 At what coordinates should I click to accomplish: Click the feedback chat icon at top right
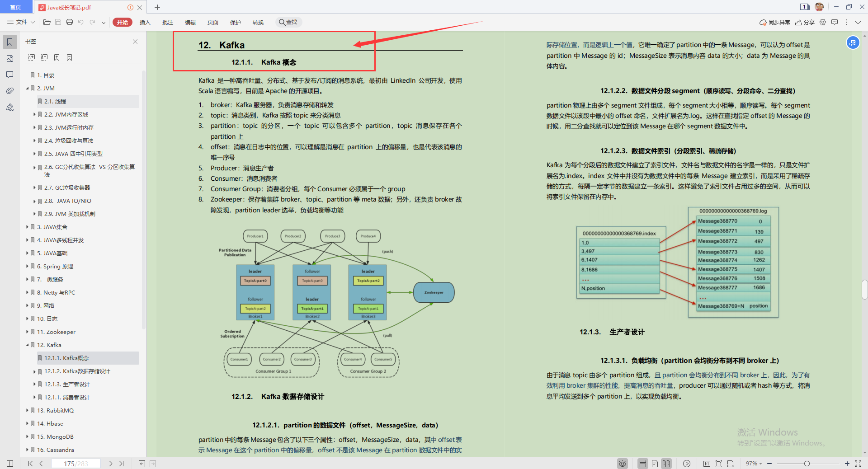[835, 22]
